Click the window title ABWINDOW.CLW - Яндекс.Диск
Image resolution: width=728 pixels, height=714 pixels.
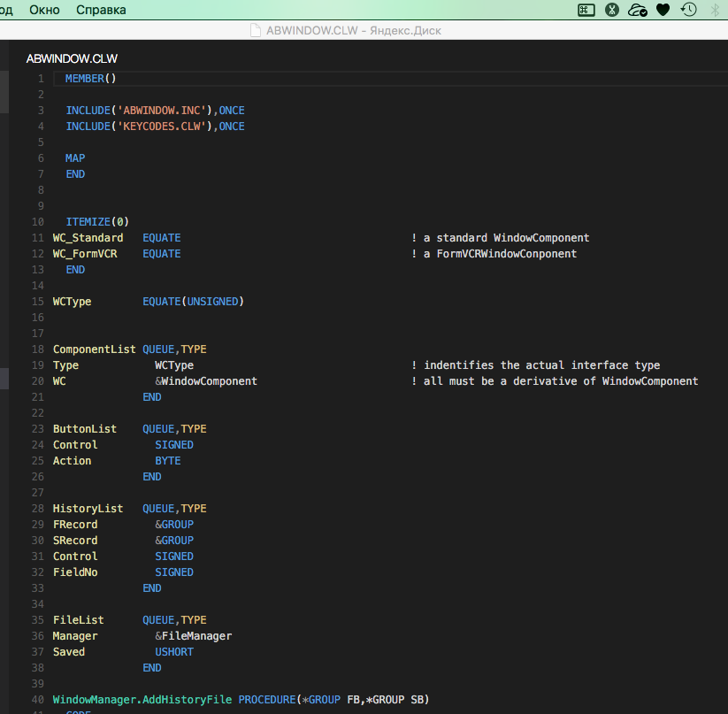pos(353,30)
